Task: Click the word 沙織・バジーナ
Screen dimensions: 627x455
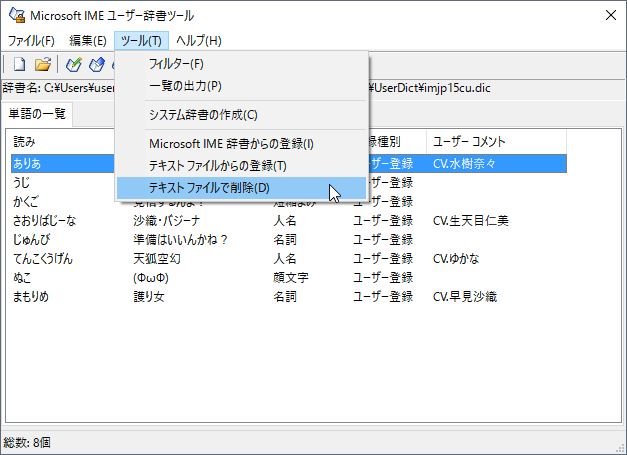Action: [167, 221]
